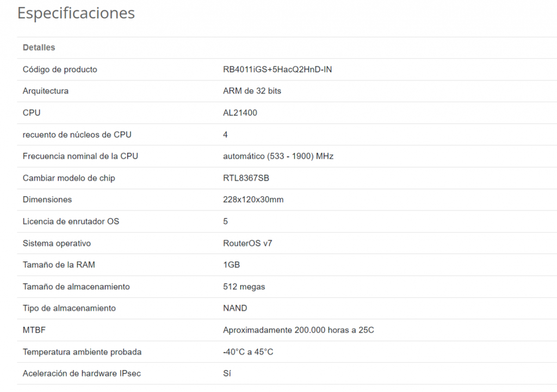Click the 228x120x30mm dimensions value
The height and width of the screenshot is (392, 557).
pos(253,200)
